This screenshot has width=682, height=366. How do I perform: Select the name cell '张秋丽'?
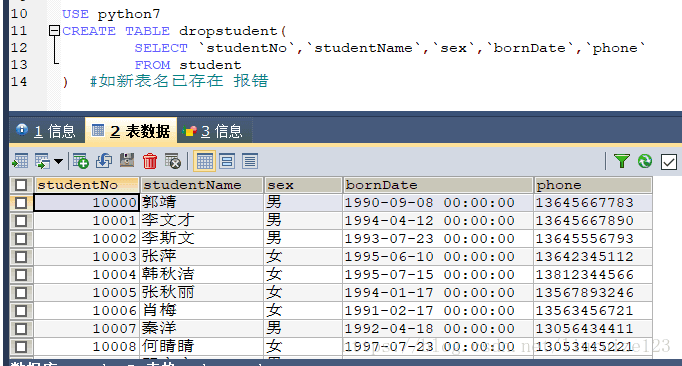pyautogui.click(x=202, y=293)
